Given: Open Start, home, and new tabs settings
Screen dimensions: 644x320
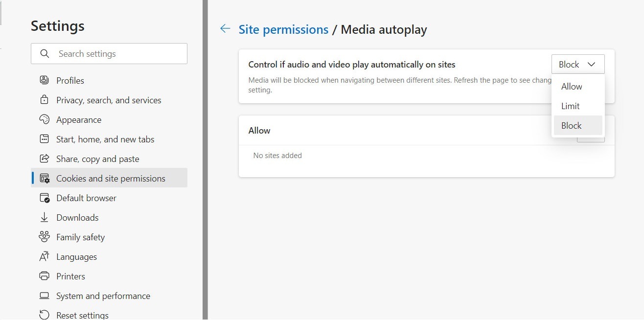Looking at the screenshot, I should click(105, 139).
